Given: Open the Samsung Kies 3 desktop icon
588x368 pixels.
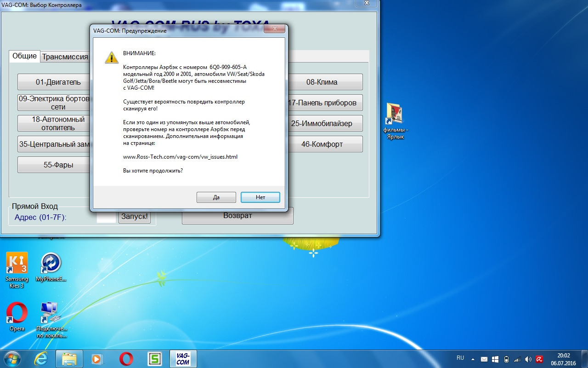Looking at the screenshot, I should click(17, 270).
